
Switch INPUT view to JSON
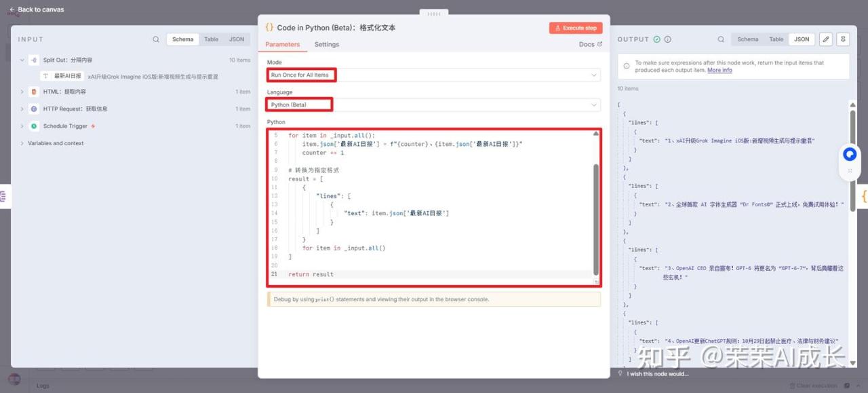[x=236, y=39]
